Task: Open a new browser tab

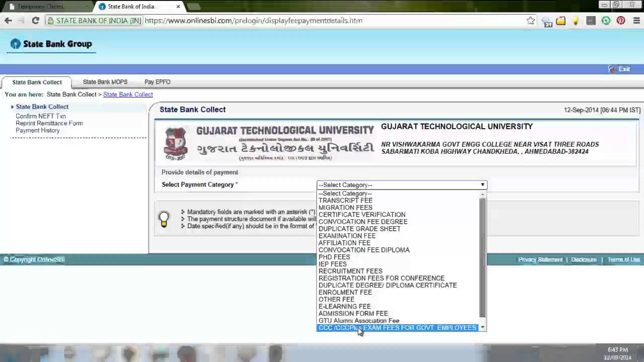Action: 194,7
